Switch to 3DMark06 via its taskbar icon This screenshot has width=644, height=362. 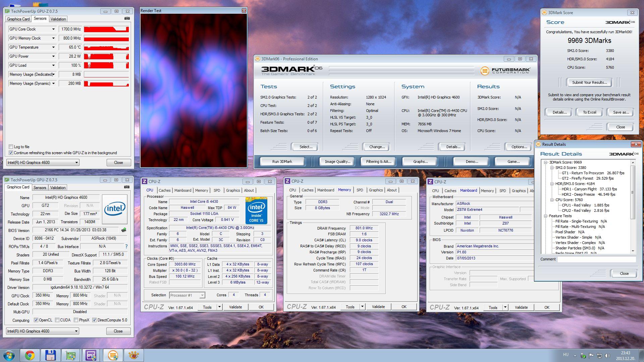click(x=113, y=355)
